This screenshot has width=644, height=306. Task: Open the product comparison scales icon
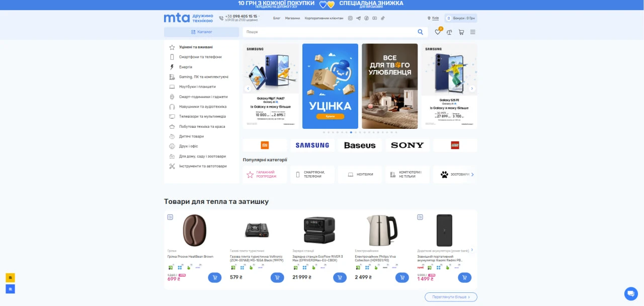coord(449,32)
